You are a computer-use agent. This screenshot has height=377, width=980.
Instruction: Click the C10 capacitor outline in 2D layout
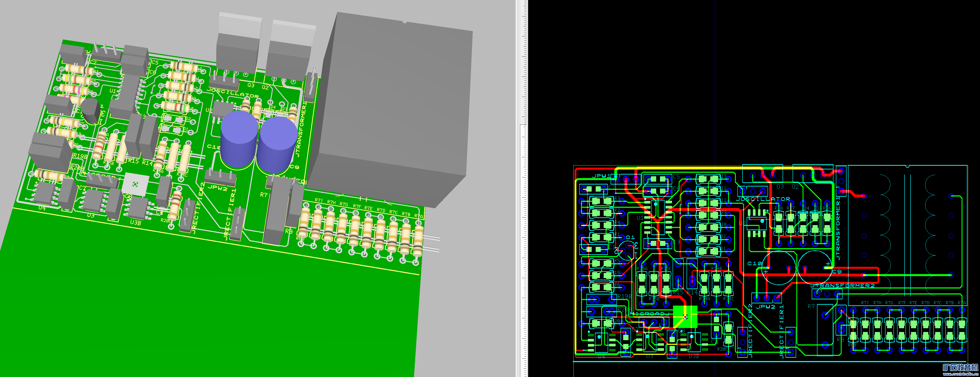coord(779,268)
